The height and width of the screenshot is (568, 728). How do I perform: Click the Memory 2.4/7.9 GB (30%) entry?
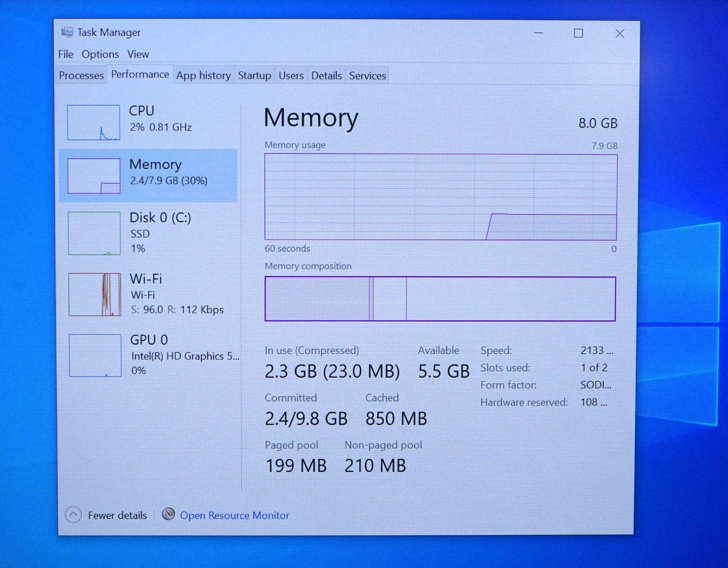tap(148, 175)
